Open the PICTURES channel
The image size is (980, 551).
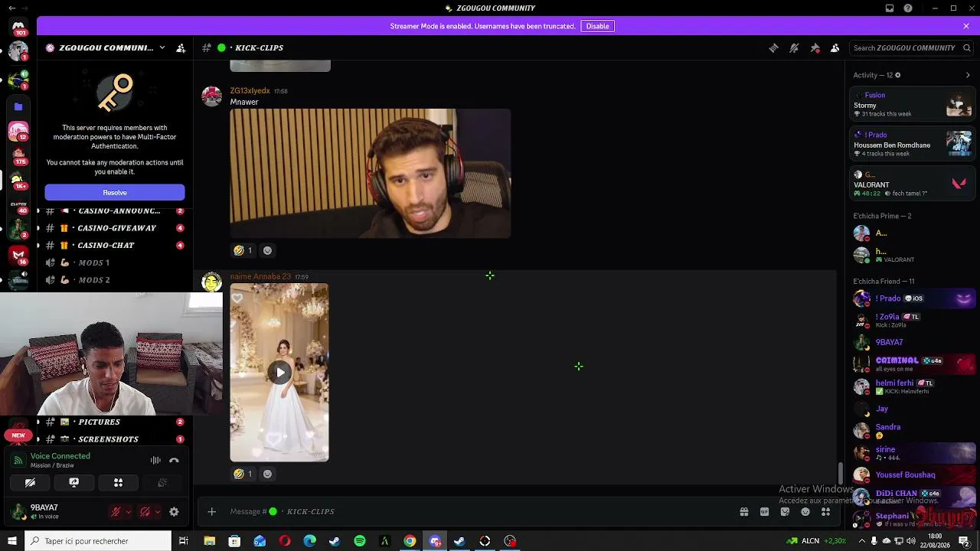pos(115,422)
